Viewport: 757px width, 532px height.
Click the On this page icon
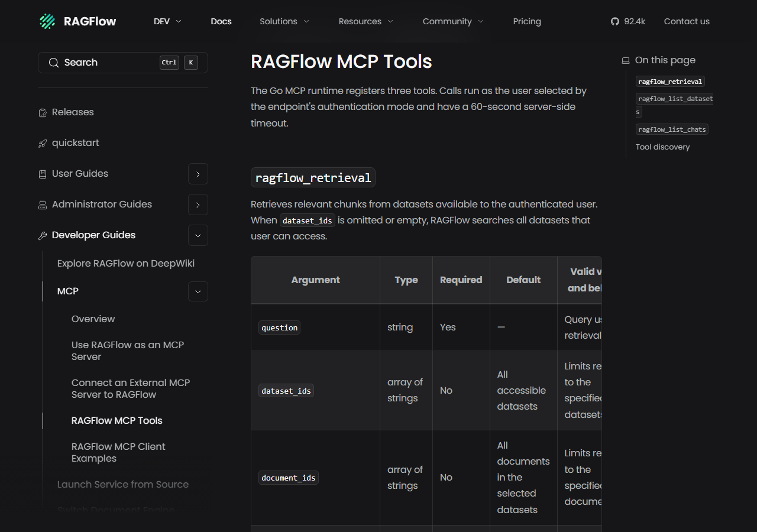[x=626, y=60]
